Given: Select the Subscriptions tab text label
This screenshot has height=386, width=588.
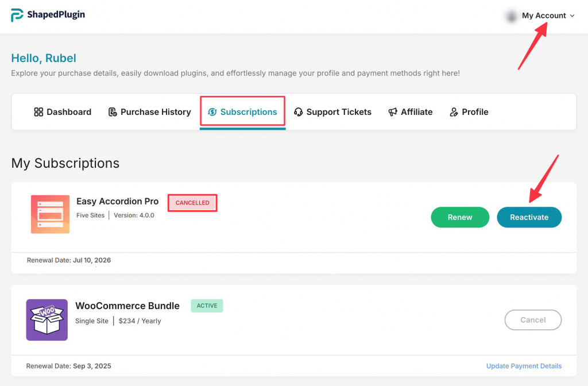Looking at the screenshot, I should point(249,112).
